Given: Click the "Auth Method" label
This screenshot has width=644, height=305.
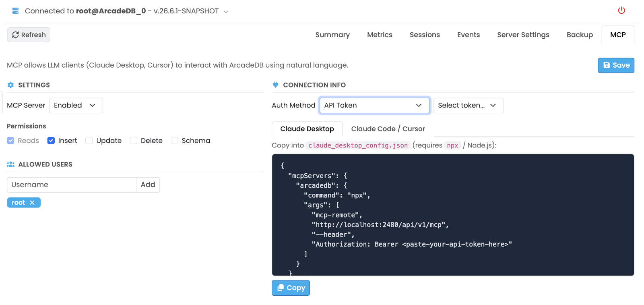Looking at the screenshot, I should (293, 106).
